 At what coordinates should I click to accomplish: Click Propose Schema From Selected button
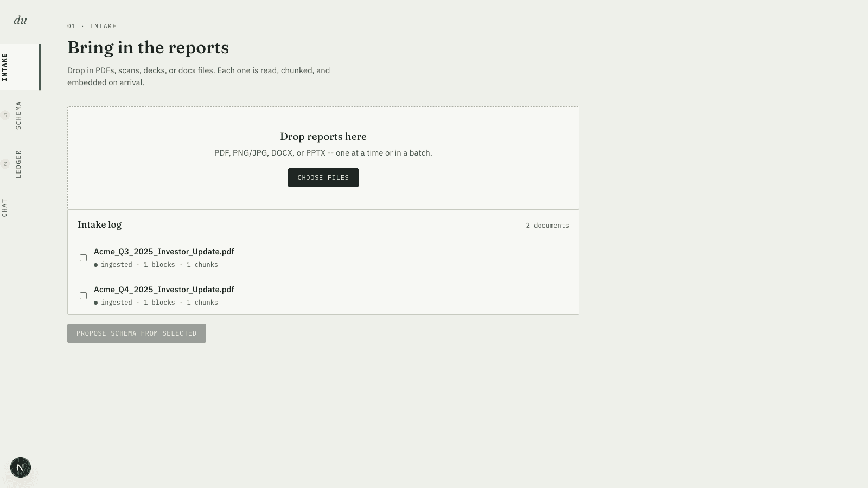click(137, 333)
